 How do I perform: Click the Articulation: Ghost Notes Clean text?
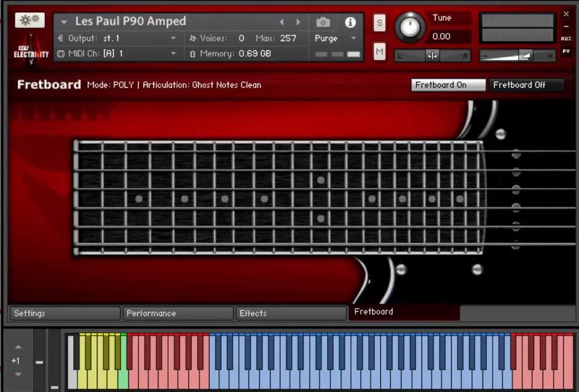pyautogui.click(x=202, y=85)
